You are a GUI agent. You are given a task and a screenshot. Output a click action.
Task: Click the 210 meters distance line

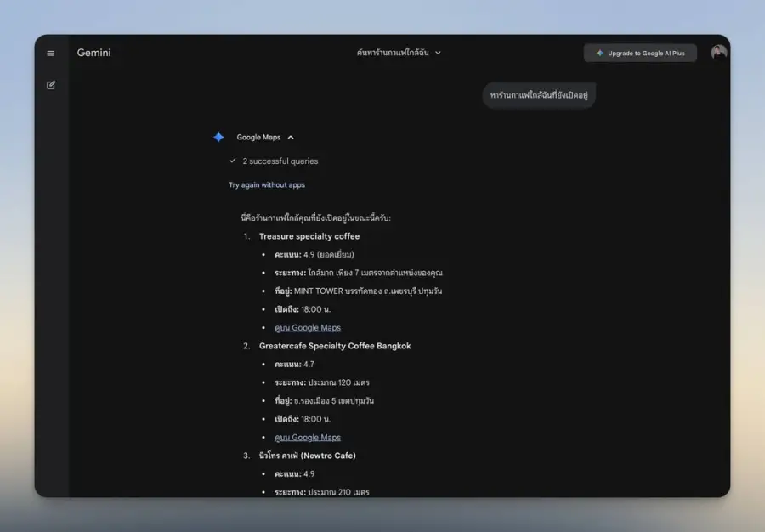(322, 492)
